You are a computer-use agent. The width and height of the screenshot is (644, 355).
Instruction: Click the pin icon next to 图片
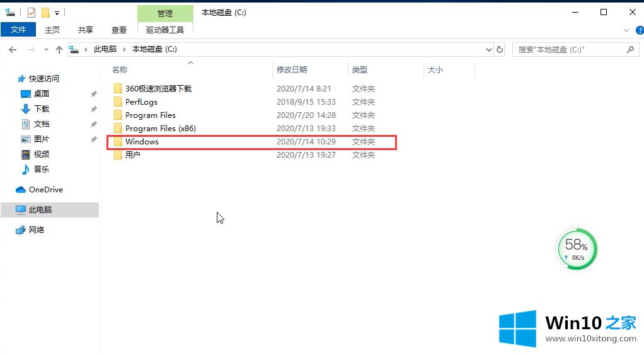(x=94, y=139)
